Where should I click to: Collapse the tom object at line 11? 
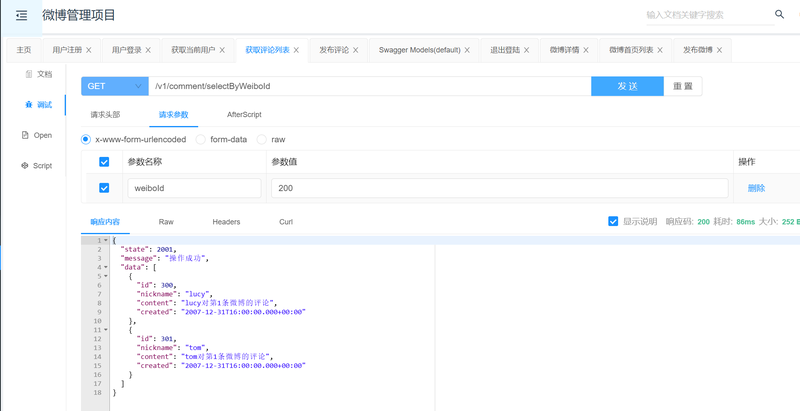[x=106, y=330]
